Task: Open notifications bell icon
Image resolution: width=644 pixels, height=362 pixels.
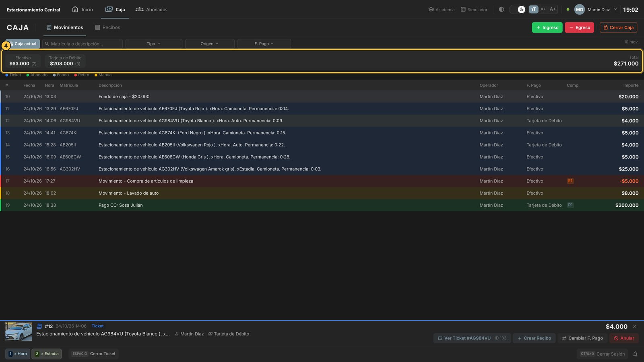Action: point(635,354)
